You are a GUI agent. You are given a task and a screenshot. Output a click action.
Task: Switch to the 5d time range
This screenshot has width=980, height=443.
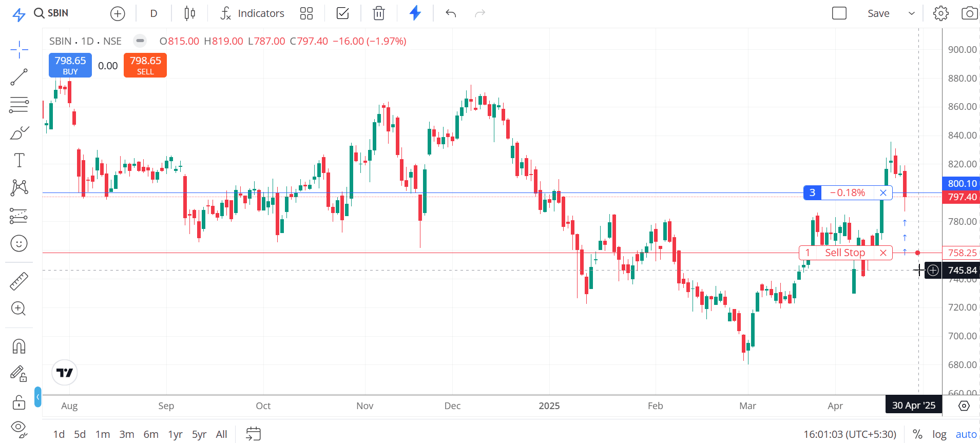[80, 434]
